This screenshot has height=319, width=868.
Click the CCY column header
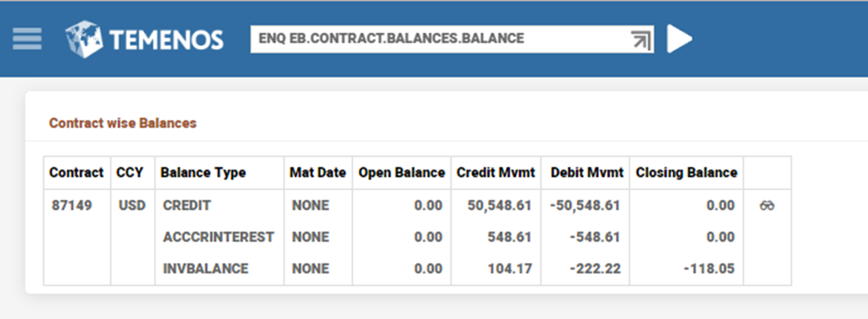pyautogui.click(x=130, y=173)
